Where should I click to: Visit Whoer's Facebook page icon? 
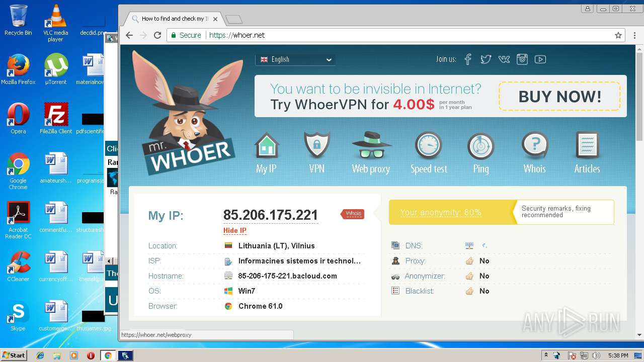pyautogui.click(x=468, y=59)
